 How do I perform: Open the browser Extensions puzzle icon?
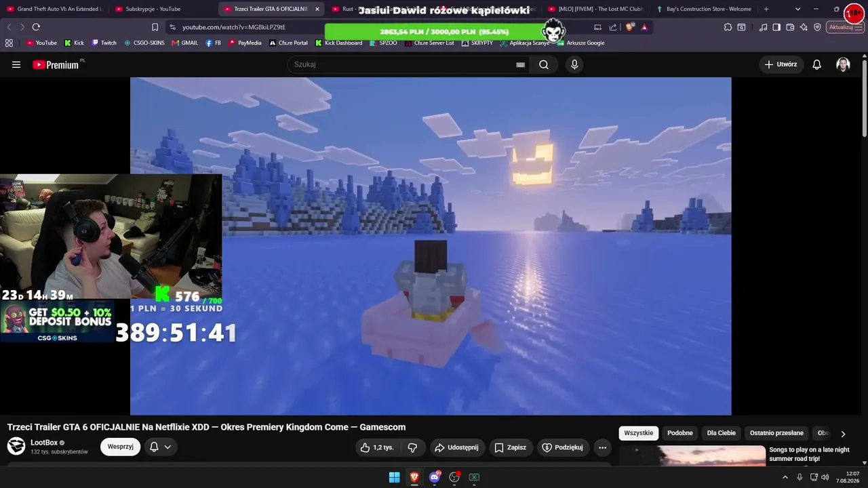[728, 27]
